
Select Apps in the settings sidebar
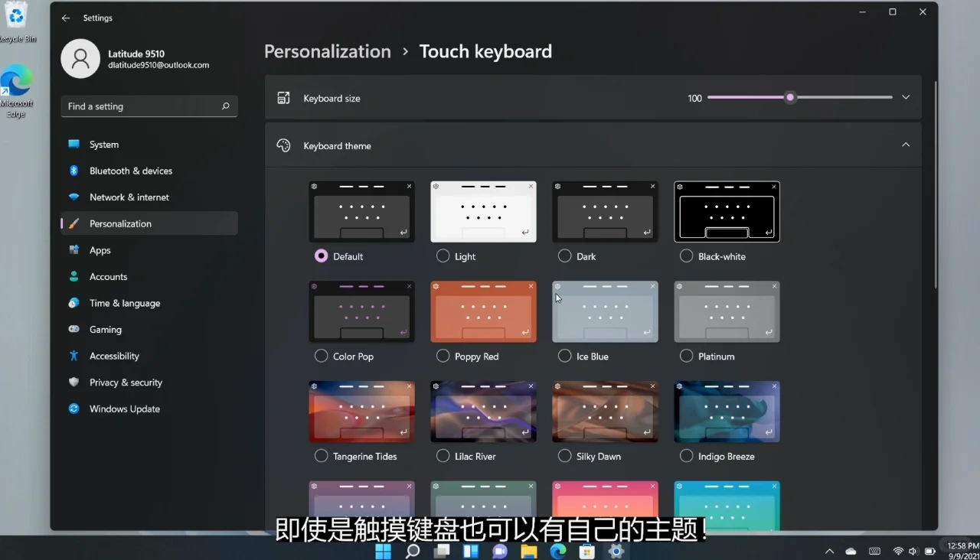click(99, 250)
